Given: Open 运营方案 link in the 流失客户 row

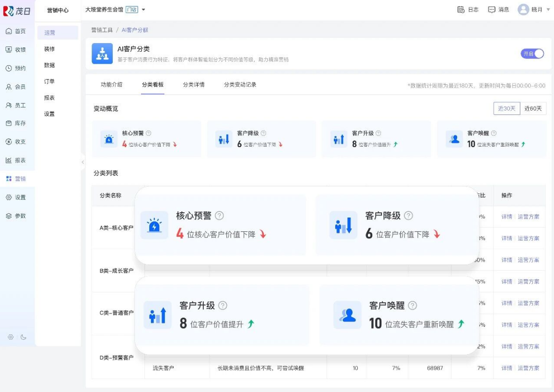Looking at the screenshot, I should [x=528, y=368].
